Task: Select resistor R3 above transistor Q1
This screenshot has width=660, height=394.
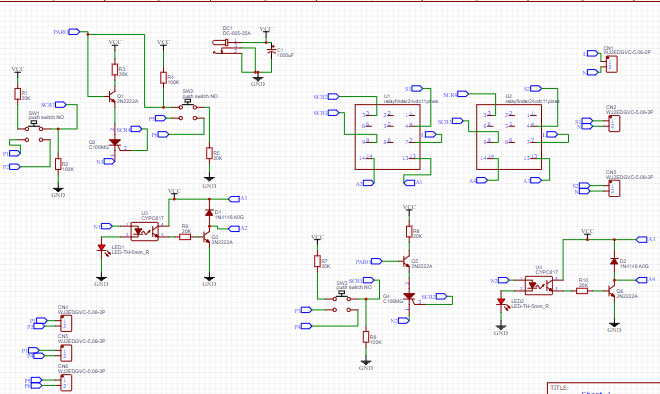Action: [x=114, y=70]
